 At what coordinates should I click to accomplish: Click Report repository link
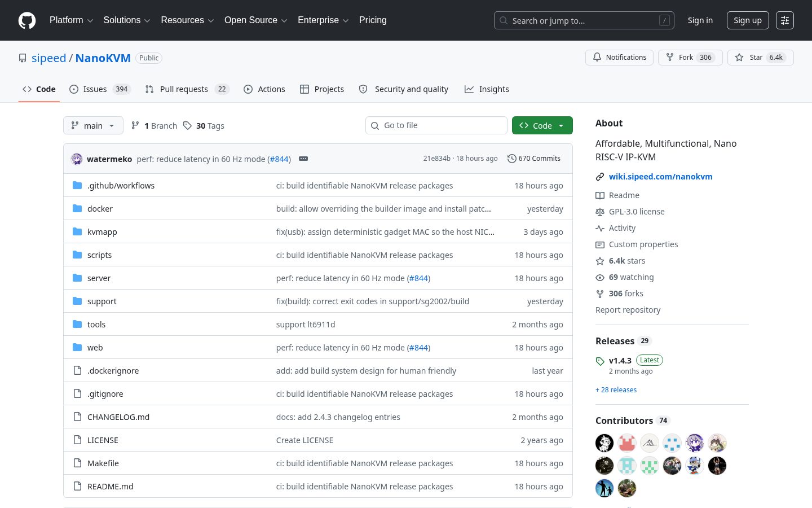pyautogui.click(x=628, y=310)
